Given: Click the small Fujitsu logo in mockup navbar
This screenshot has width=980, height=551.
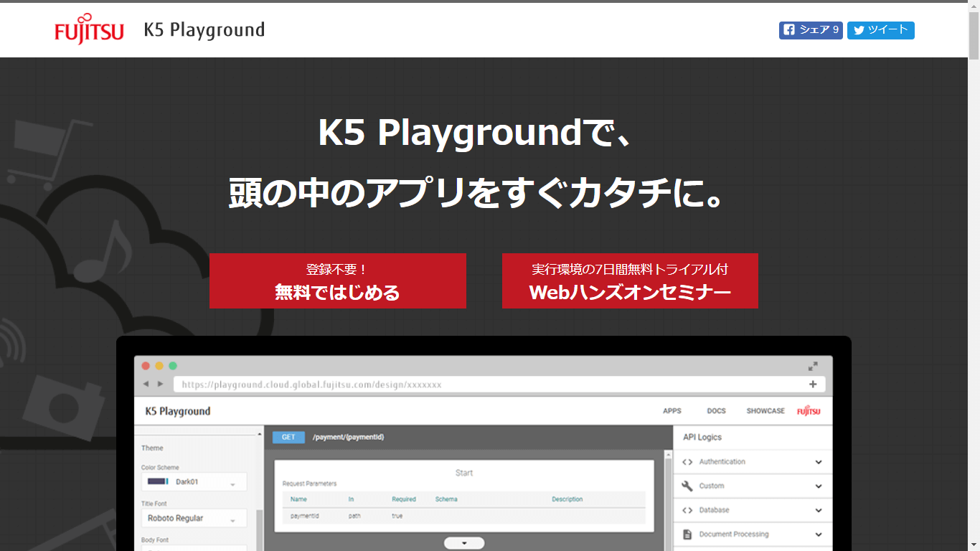Looking at the screenshot, I should [x=809, y=411].
